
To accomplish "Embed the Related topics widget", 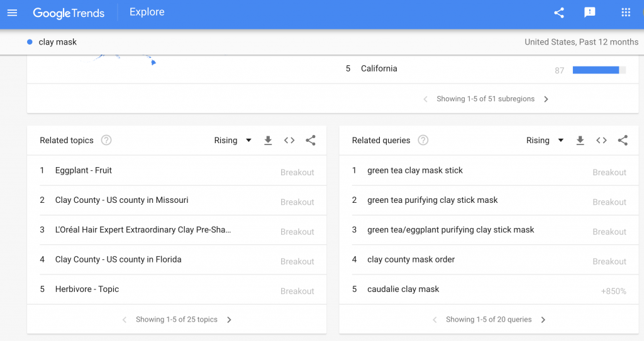I will (289, 140).
